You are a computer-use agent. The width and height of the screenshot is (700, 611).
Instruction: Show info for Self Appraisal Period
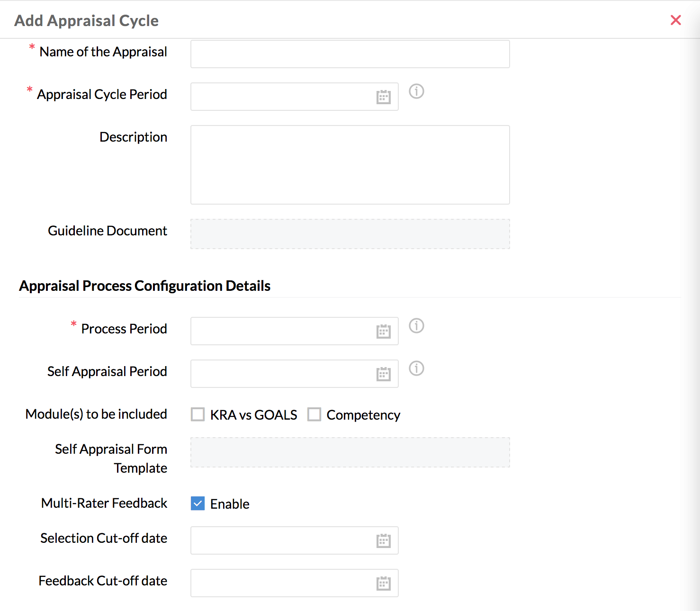coord(416,368)
